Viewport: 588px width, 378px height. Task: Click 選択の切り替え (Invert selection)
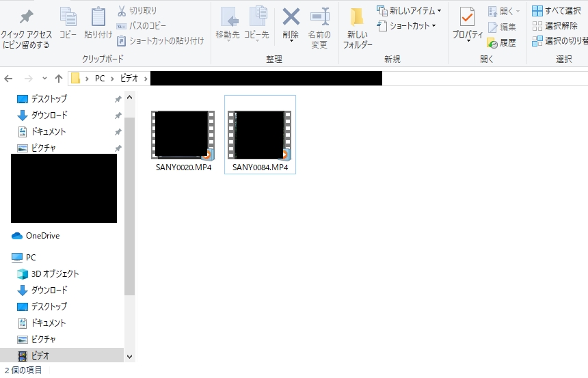coord(560,41)
